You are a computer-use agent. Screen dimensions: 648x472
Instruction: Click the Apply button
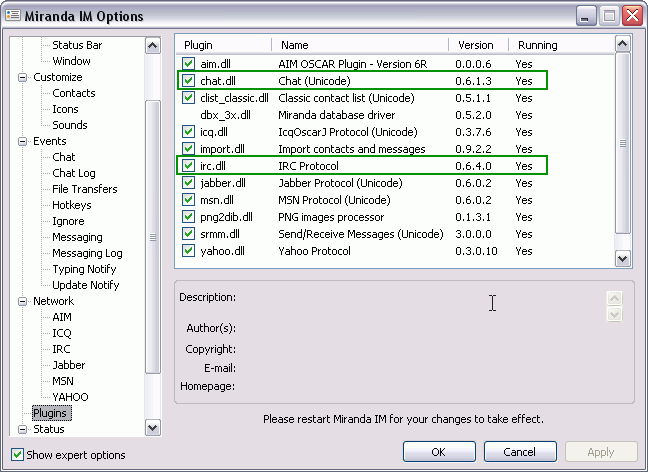tap(601, 452)
